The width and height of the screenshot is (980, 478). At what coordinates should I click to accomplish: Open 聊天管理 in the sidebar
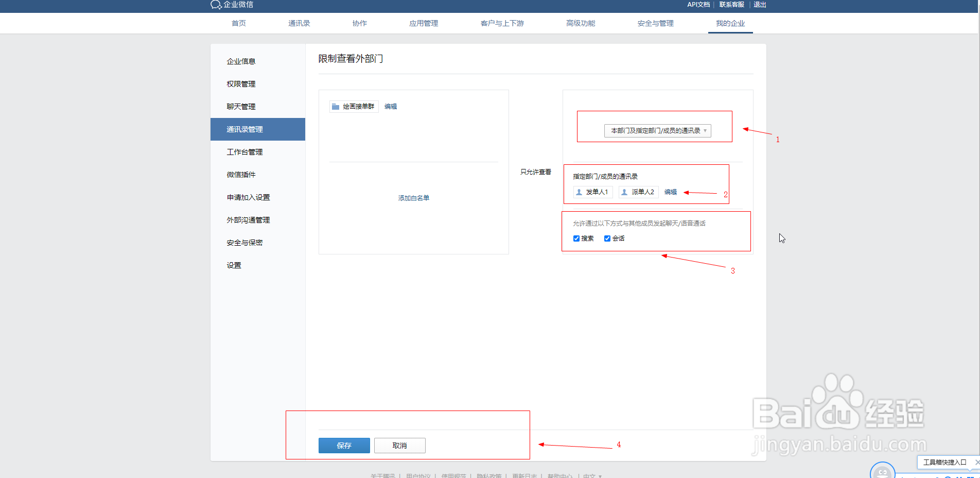point(240,106)
